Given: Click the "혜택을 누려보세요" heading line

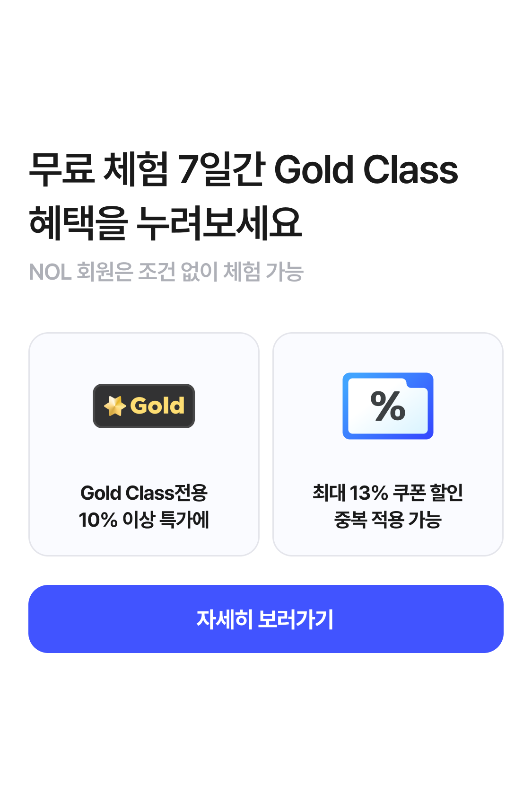Looking at the screenshot, I should pos(166,222).
